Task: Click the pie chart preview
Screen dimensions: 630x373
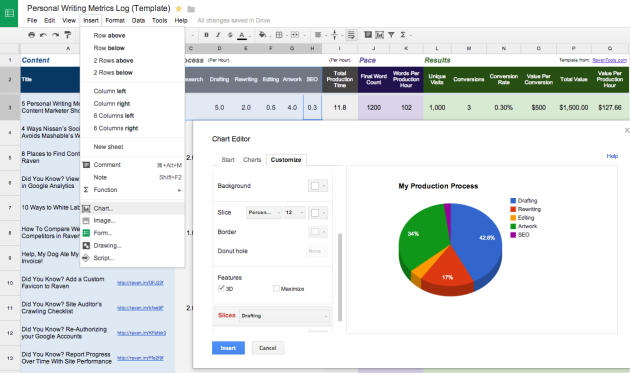Action: [x=450, y=250]
